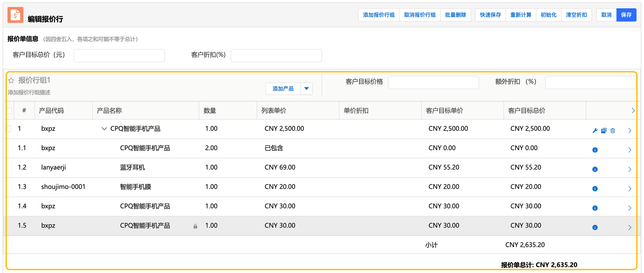Viewport: 644px width, 273px height.
Task: Click the orange quote document icon
Action: tap(15, 15)
